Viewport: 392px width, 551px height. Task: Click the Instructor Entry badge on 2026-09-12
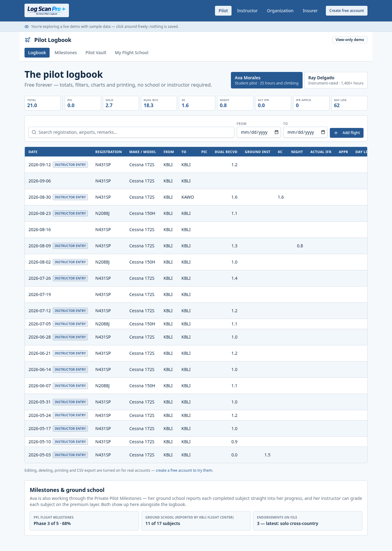point(70,165)
